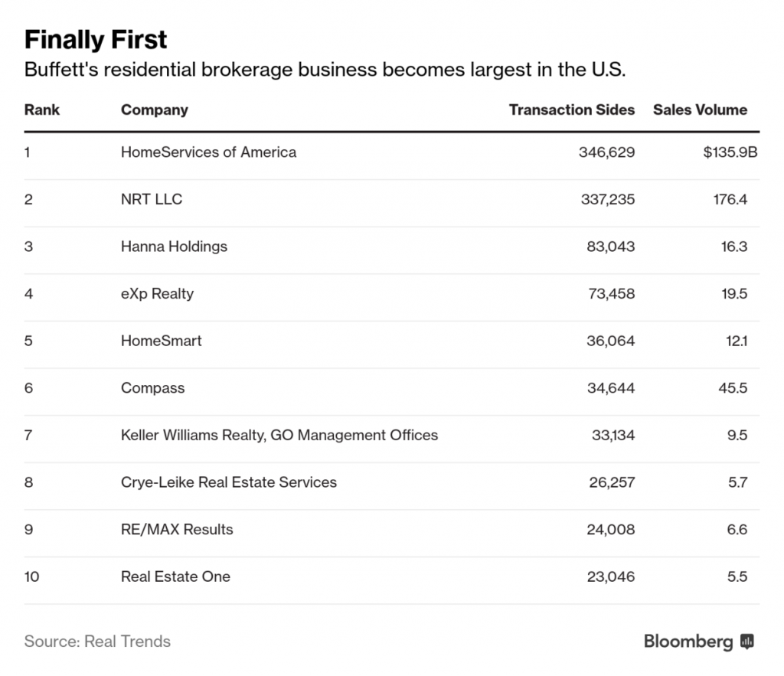Click the $135.9B sales volume value
This screenshot has width=784, height=676.
coord(730,152)
